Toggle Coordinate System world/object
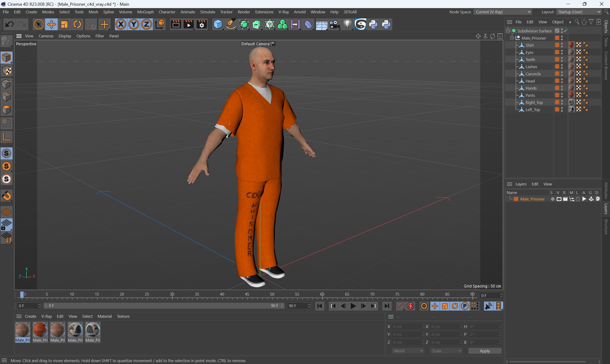Image resolution: width=610 pixels, height=364 pixels. click(x=160, y=24)
